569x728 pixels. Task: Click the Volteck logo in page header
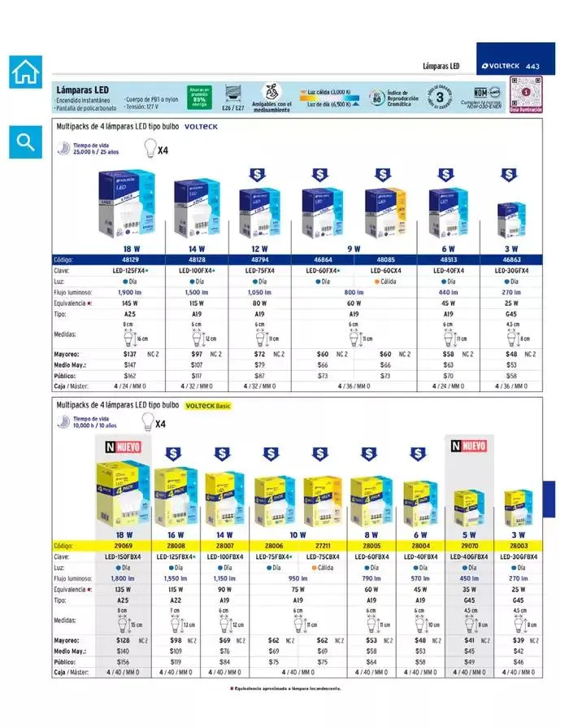click(x=501, y=66)
